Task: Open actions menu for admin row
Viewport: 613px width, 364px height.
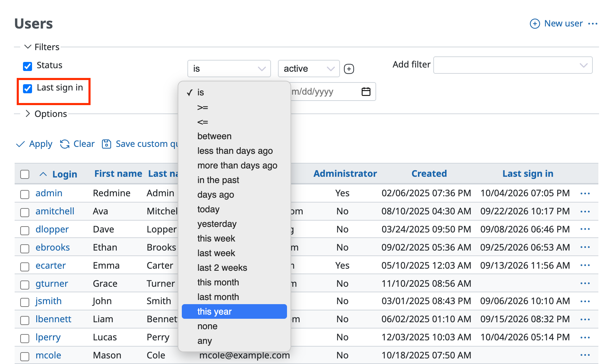Action: pyautogui.click(x=585, y=193)
